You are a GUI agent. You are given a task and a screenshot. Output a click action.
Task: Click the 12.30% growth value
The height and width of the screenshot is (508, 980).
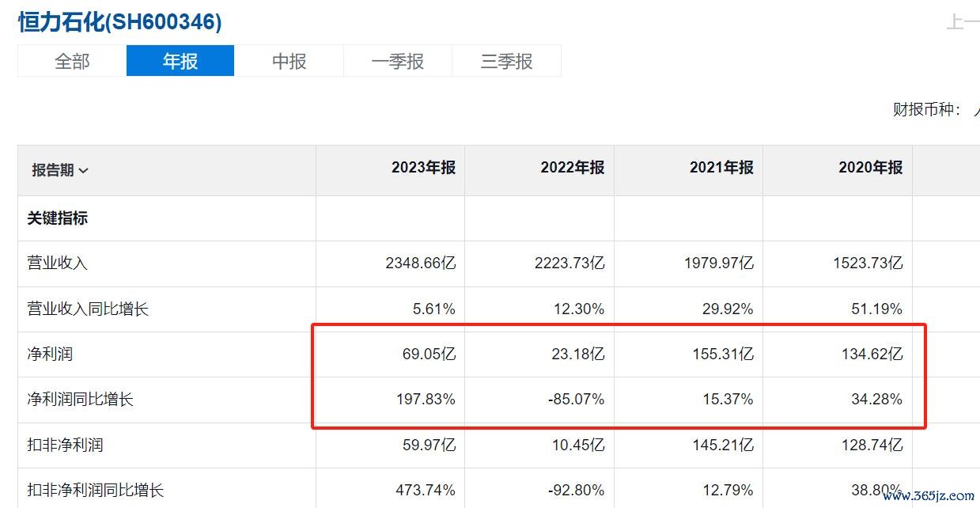[579, 309]
